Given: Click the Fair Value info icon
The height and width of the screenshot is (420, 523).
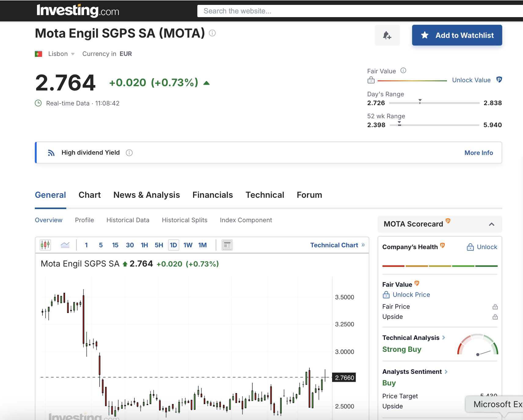Looking at the screenshot, I should [x=403, y=71].
